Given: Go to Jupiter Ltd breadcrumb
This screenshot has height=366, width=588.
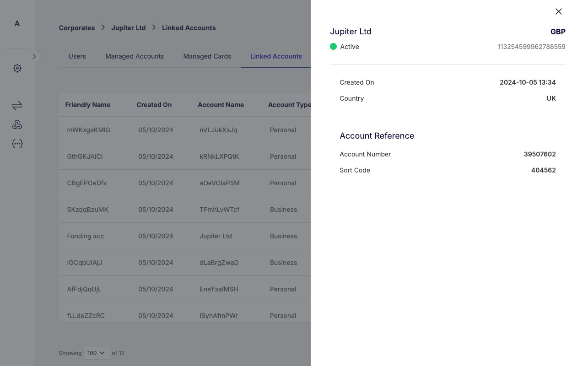Looking at the screenshot, I should [x=129, y=28].
